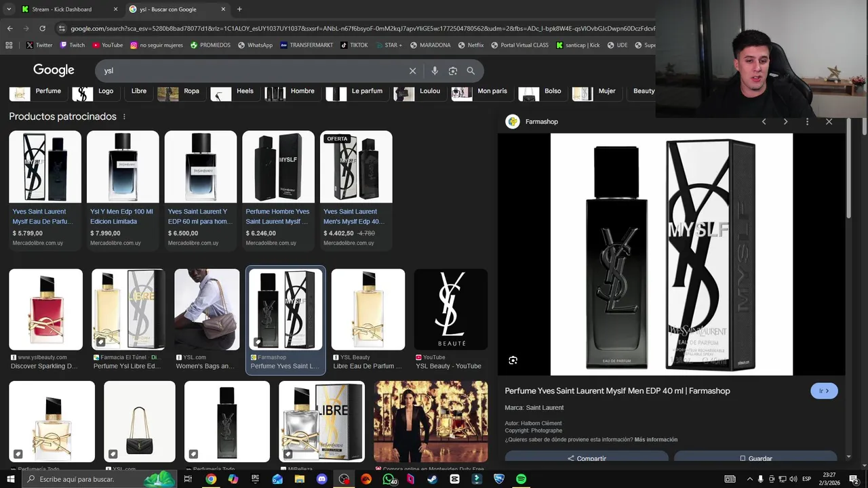Open the YSL Beauty - YouTube image result
The image size is (868, 488).
pyautogui.click(x=451, y=320)
